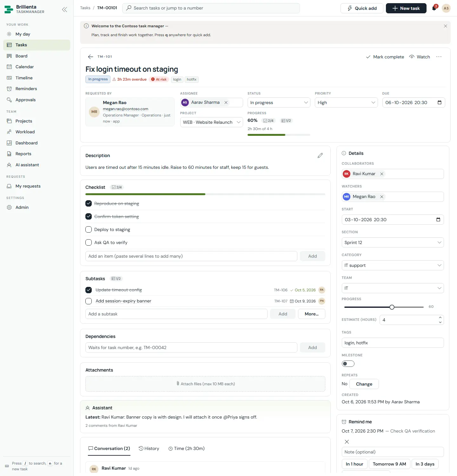
Task: Click the New task button
Action: click(406, 8)
